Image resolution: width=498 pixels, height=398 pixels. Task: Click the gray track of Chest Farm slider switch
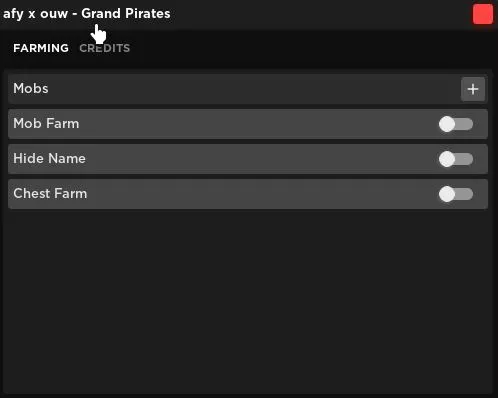pyautogui.click(x=465, y=194)
